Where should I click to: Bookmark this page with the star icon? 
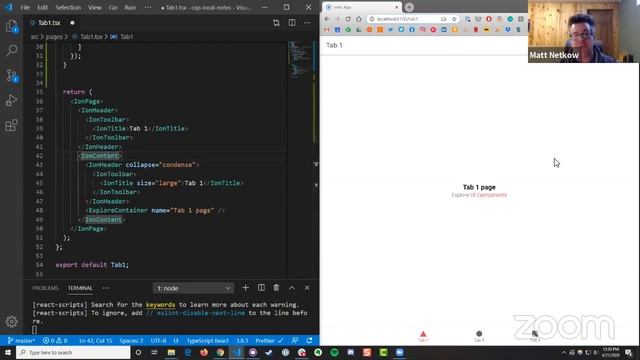coord(454,19)
